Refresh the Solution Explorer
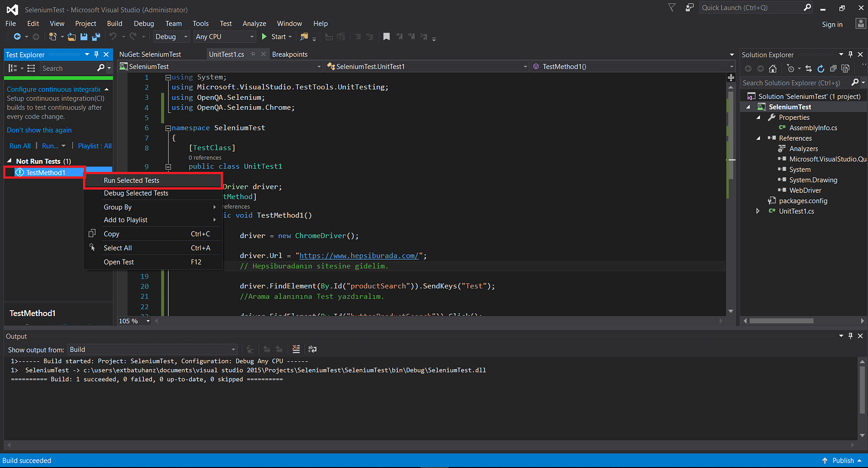The width and height of the screenshot is (868, 468). (x=821, y=69)
